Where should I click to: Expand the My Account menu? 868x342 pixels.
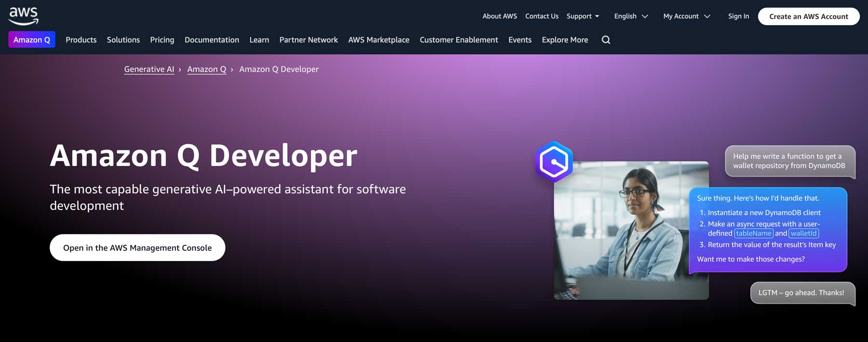687,16
